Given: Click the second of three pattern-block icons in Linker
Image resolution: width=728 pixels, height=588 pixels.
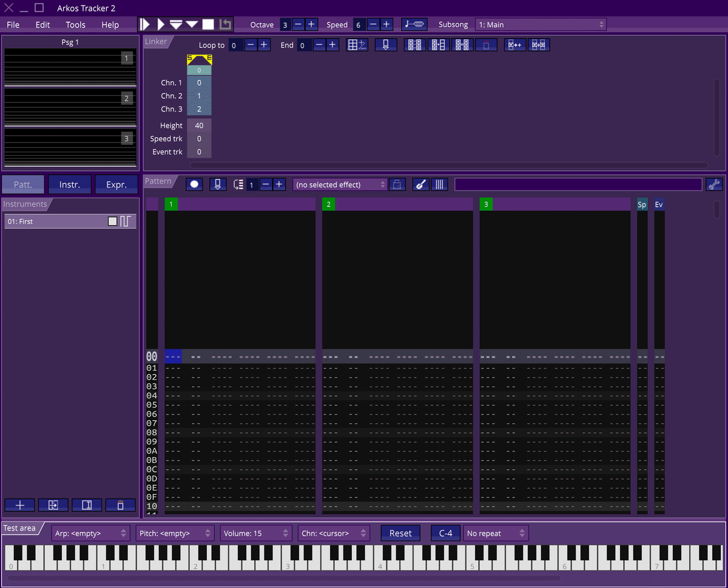Looking at the screenshot, I should tap(439, 45).
